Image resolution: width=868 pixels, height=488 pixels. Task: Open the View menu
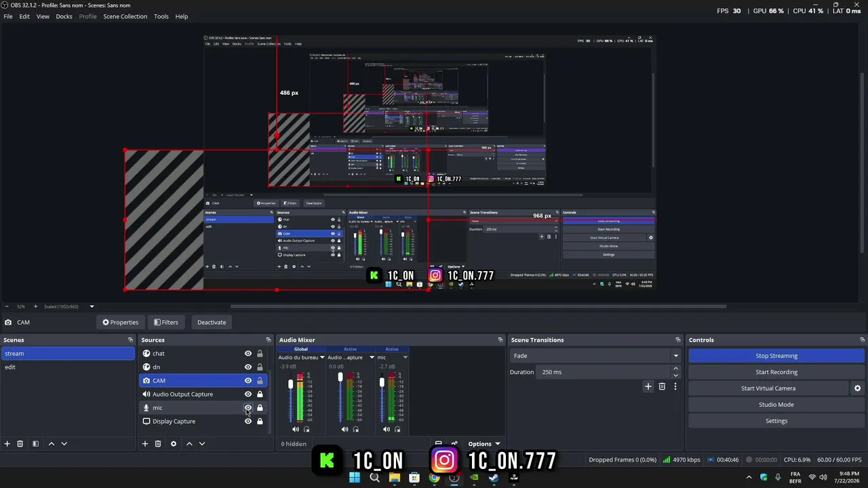pos(43,16)
